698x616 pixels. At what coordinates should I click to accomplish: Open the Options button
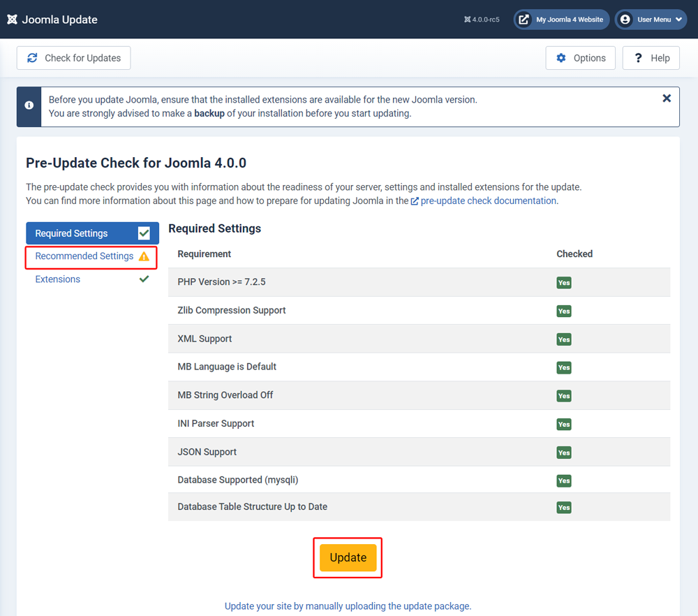[581, 58]
